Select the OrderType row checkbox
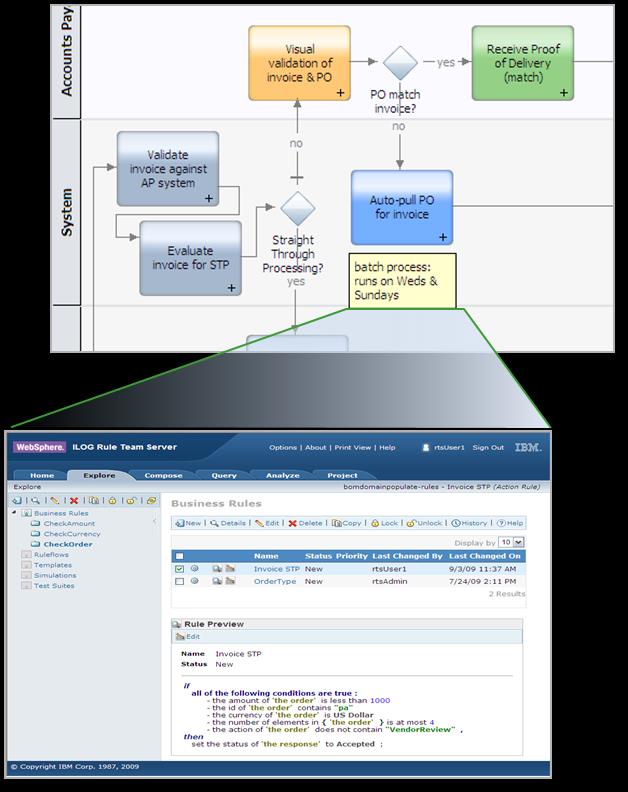Viewport: 628px width, 792px height. click(179, 581)
